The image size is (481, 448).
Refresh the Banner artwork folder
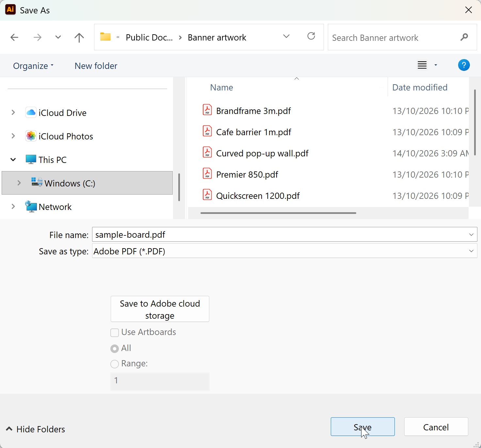point(311,36)
